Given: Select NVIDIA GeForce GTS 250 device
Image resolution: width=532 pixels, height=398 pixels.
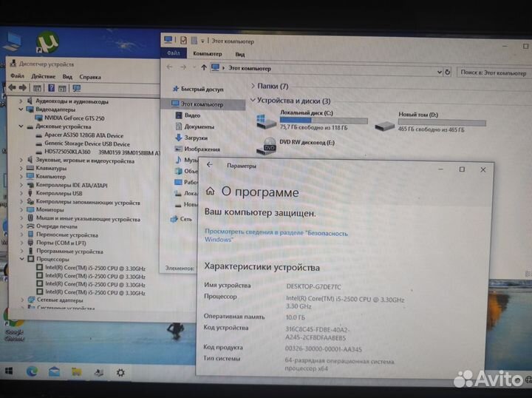Looking at the screenshot, I should tap(73, 118).
